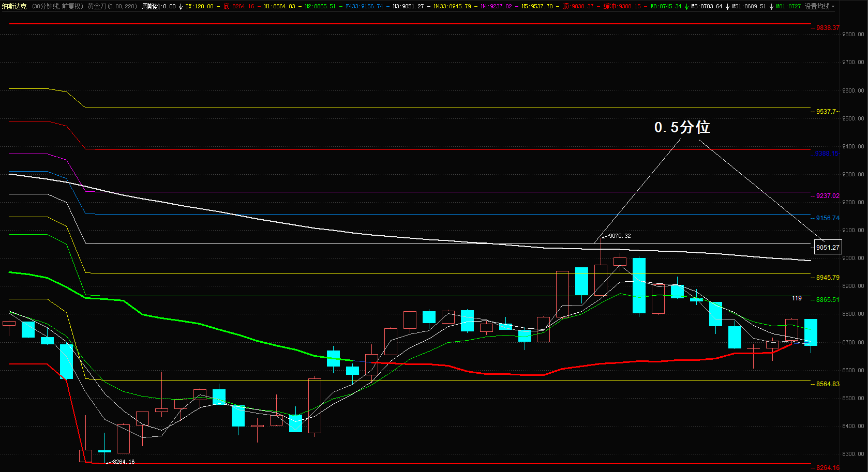Click the M51:8689.51 header value

pos(749,6)
